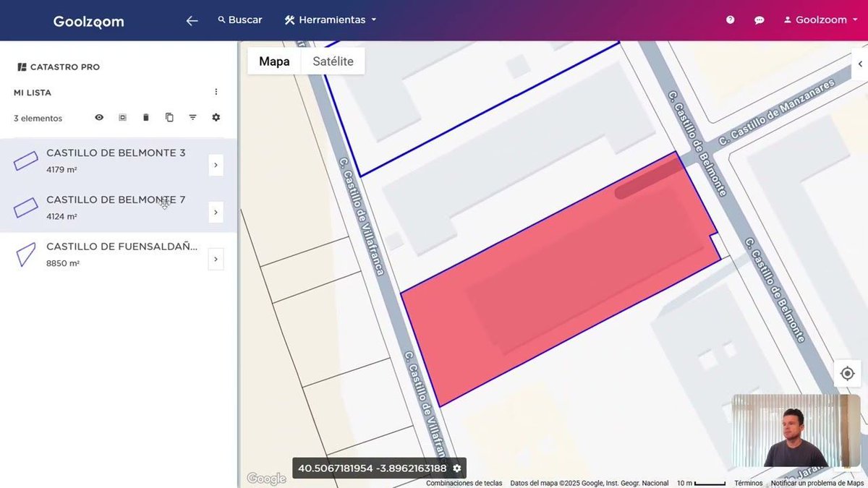Image resolution: width=868 pixels, height=488 pixels.
Task: Expand Castillo de Fuensaldaña details arrow
Action: [216, 260]
